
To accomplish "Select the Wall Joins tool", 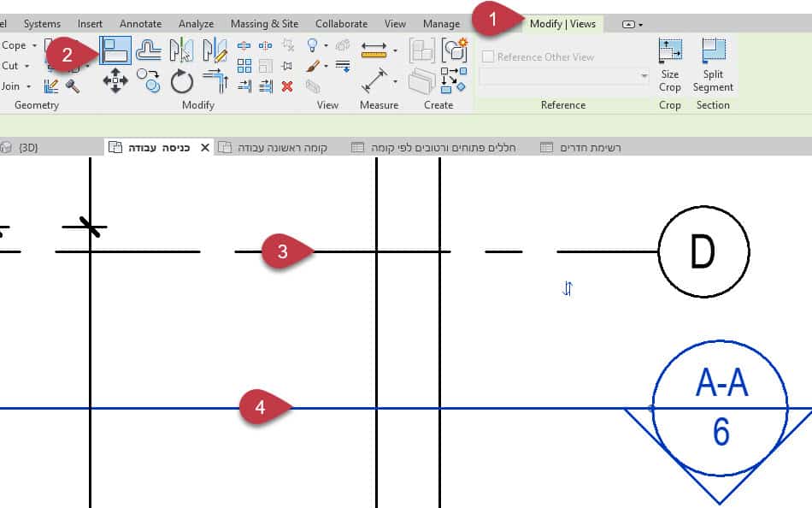I will point(50,86).
